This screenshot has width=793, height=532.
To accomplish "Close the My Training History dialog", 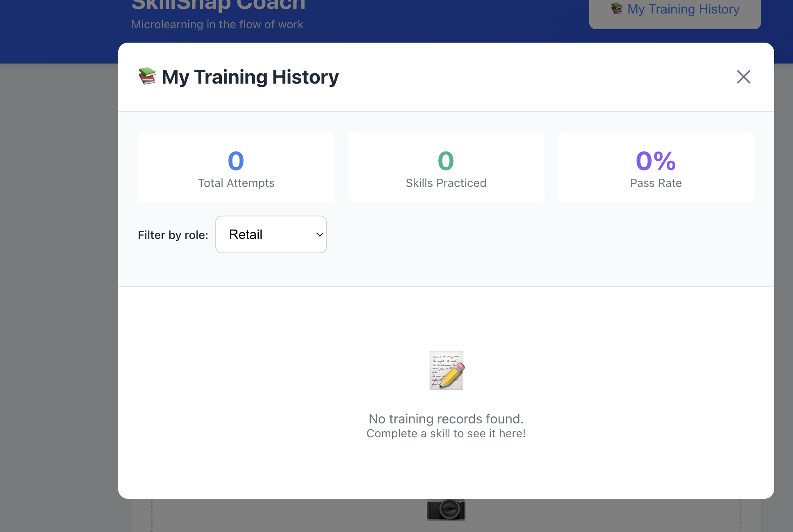I will click(743, 77).
